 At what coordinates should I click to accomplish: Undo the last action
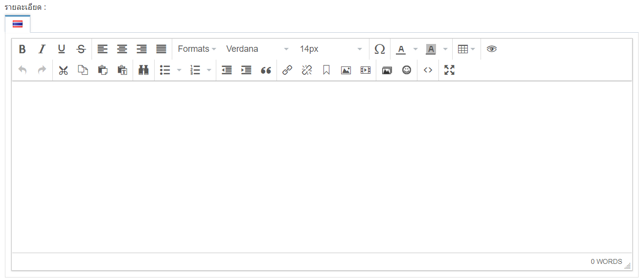22,70
